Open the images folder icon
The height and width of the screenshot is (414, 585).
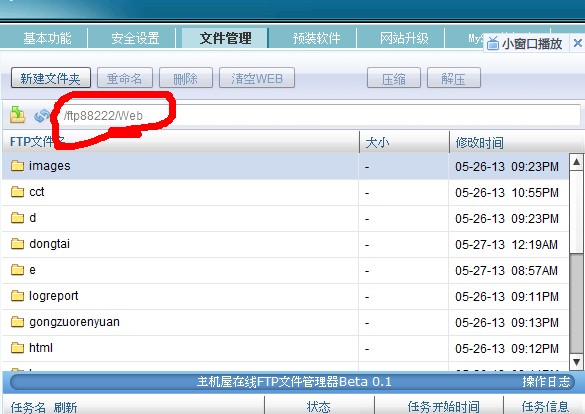17,166
